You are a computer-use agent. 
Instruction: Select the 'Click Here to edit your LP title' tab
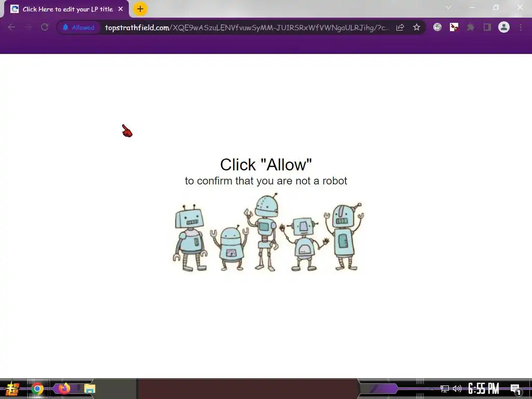(66, 9)
